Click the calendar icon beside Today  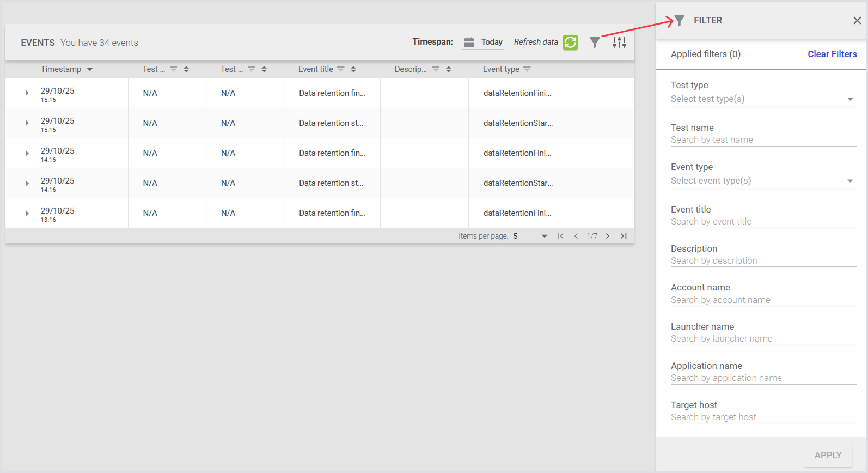[x=469, y=43]
